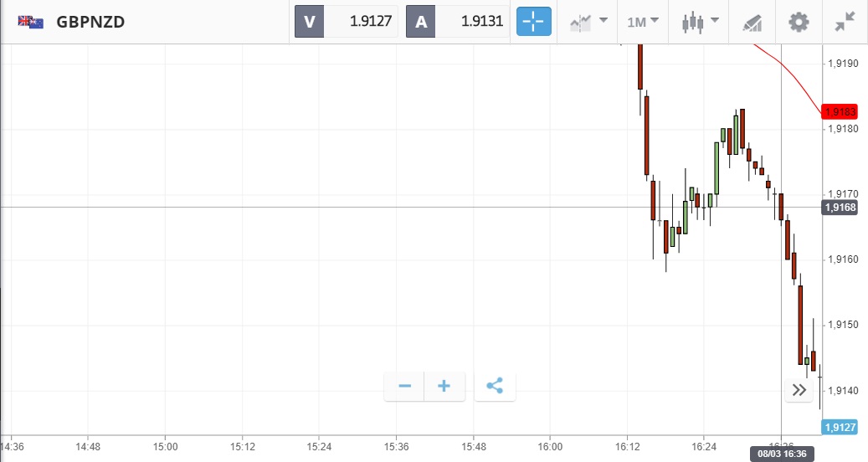Click the zoom out minus button
Screen dimensions: 868x462
click(x=404, y=386)
